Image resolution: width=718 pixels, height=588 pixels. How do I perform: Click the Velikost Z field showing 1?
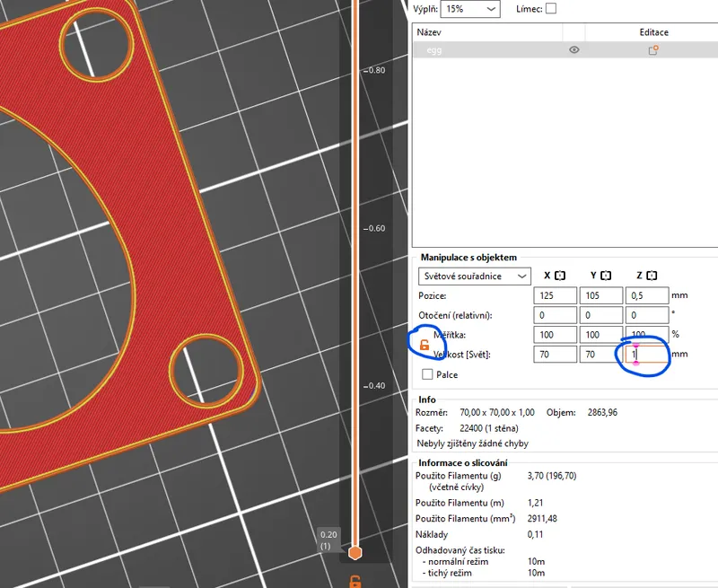[x=647, y=355]
